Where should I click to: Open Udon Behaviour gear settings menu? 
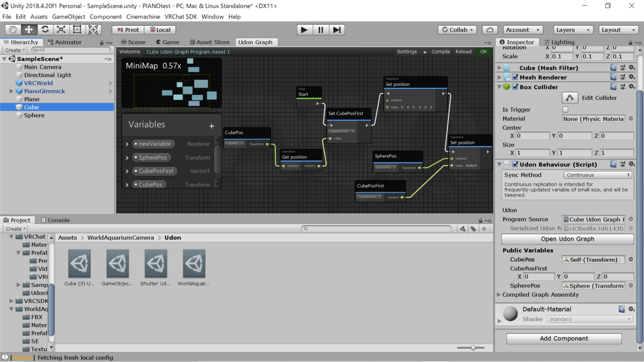(632, 164)
